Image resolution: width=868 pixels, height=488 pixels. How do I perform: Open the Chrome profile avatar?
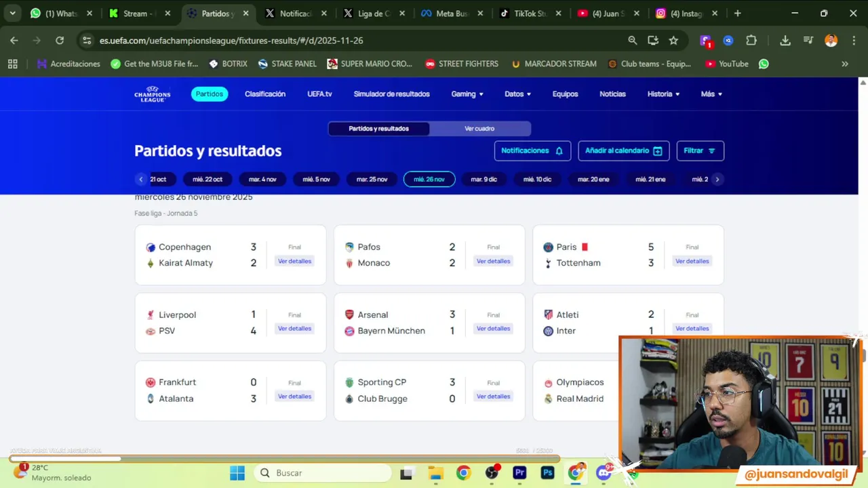click(x=831, y=41)
